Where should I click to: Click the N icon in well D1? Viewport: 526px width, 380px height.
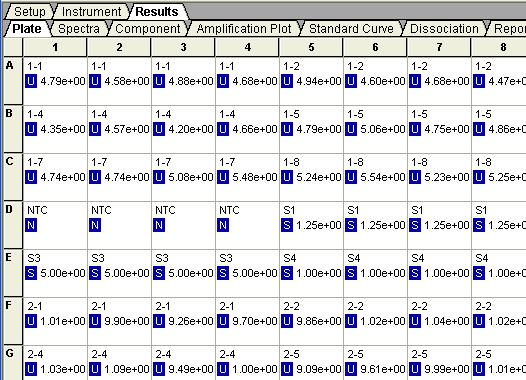point(31,225)
